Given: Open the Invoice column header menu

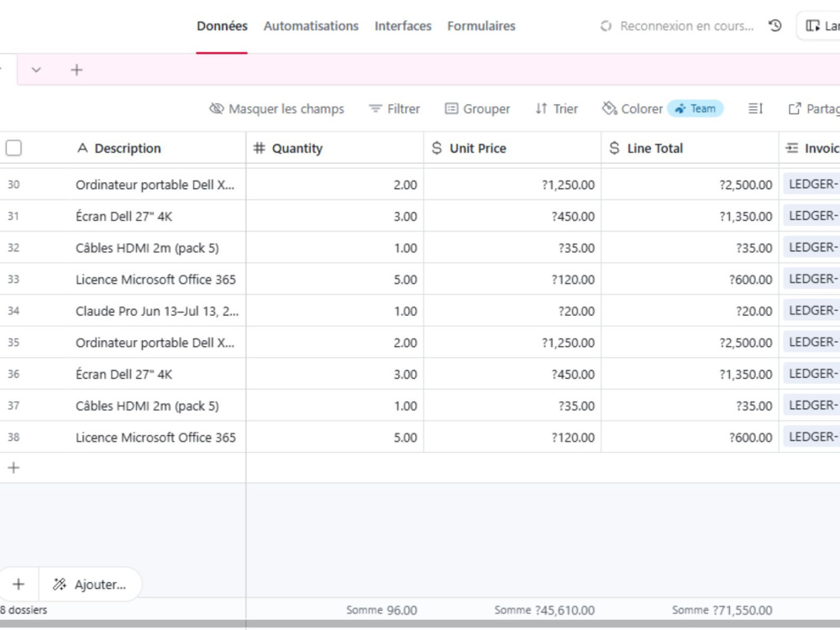Looking at the screenshot, I should click(x=810, y=148).
